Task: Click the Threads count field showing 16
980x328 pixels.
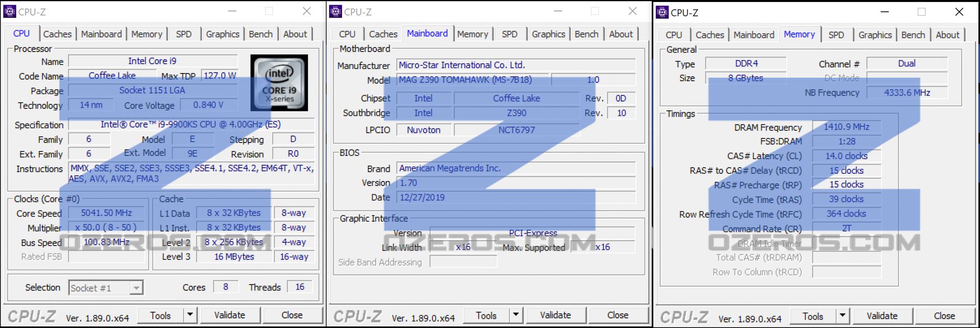Action: 300,287
